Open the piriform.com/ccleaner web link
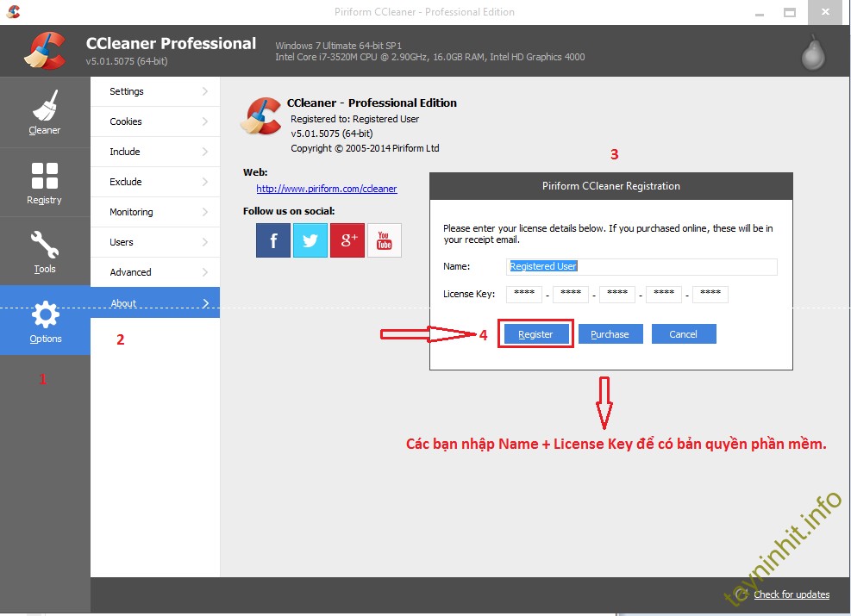851x616 pixels. click(327, 189)
